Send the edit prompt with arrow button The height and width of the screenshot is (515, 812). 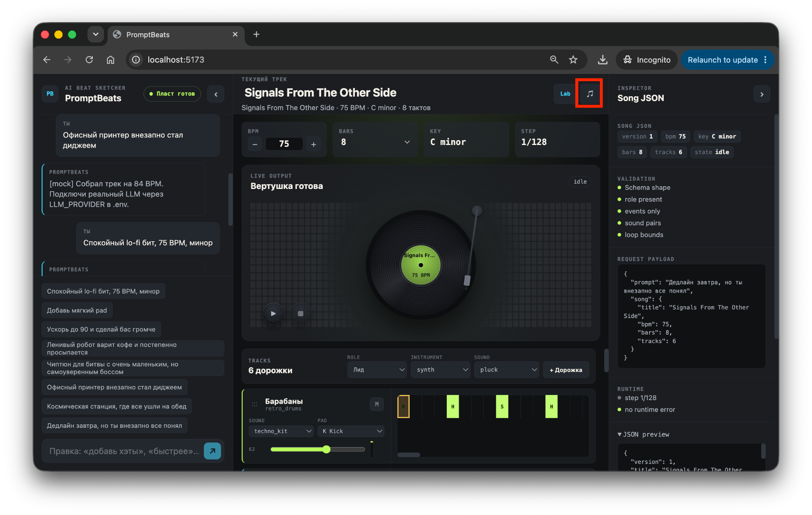213,451
